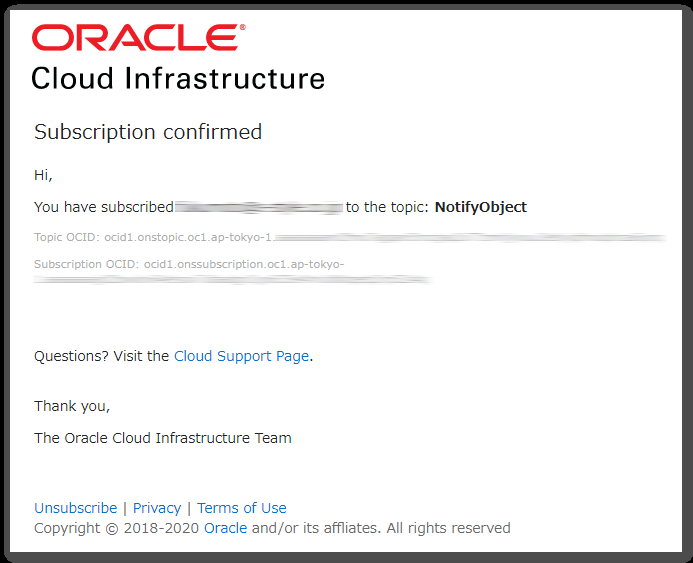Click the red Oracle logo
This screenshot has height=563, width=693.
(x=135, y=38)
